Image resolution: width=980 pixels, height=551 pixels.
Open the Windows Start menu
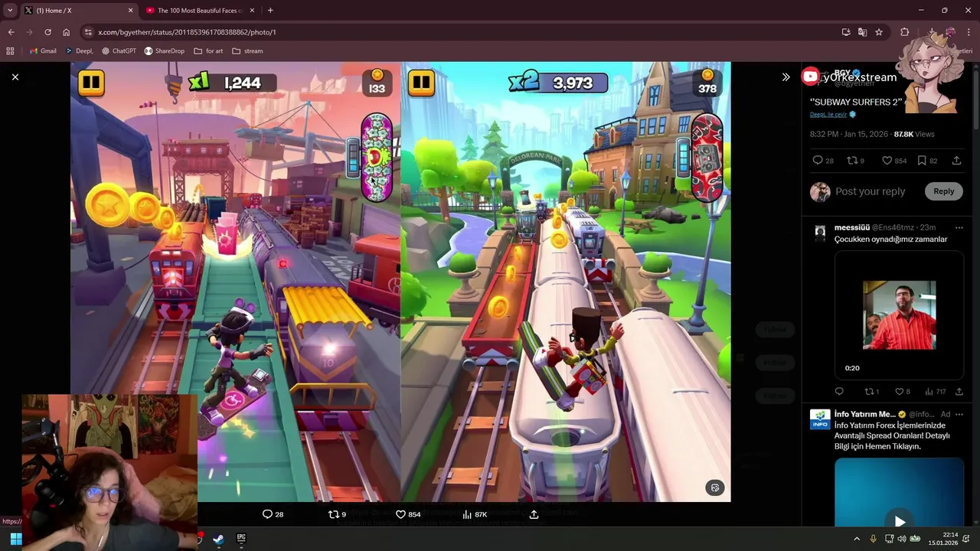[x=16, y=539]
